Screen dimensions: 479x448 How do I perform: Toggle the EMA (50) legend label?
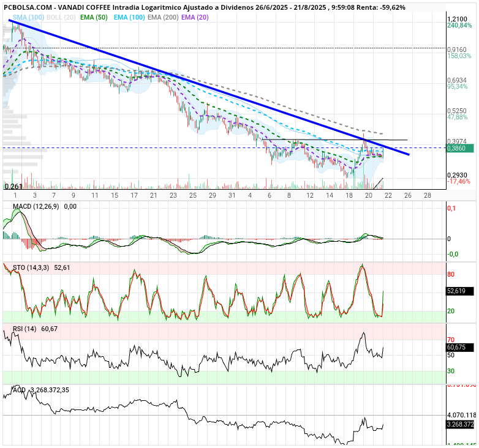[94, 17]
